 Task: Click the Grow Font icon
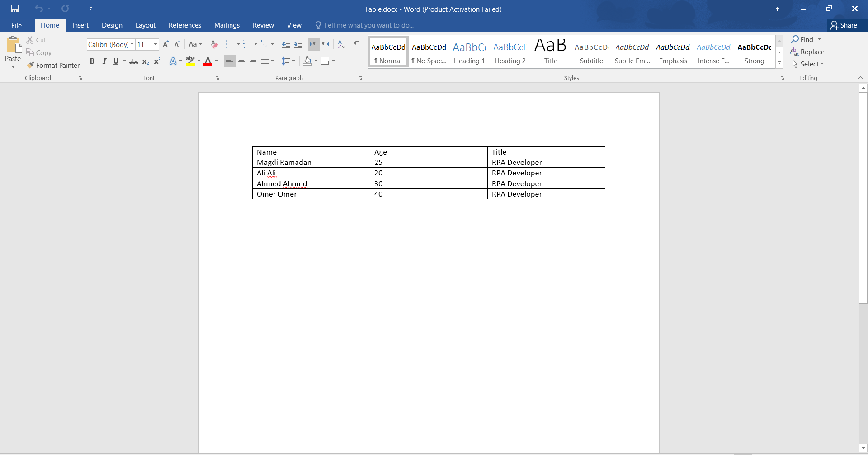click(165, 44)
